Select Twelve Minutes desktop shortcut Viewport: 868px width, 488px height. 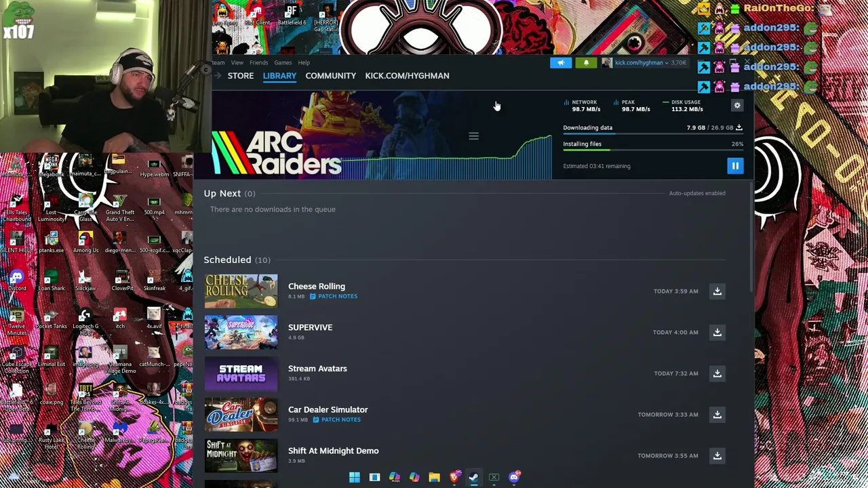pos(17,321)
